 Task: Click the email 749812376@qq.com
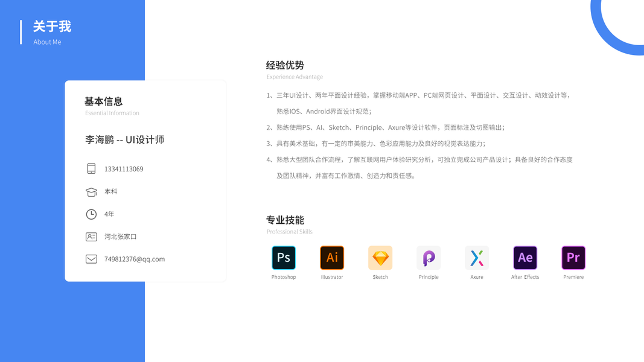pos(135,259)
